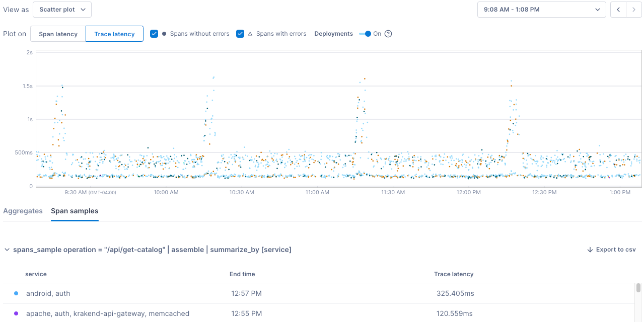Image resolution: width=644 pixels, height=322 pixels.
Task: Click the purple dot beside the apache service row
Action: point(16,313)
